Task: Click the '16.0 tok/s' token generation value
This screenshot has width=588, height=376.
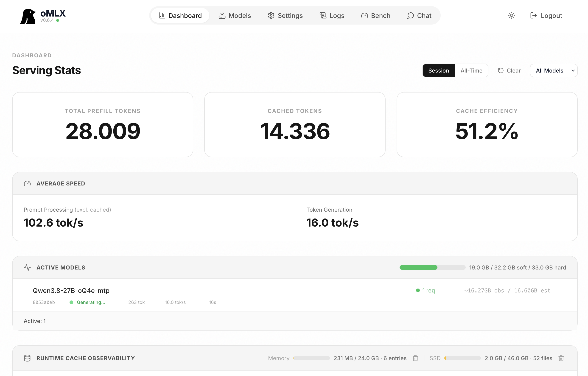Action: point(332,223)
